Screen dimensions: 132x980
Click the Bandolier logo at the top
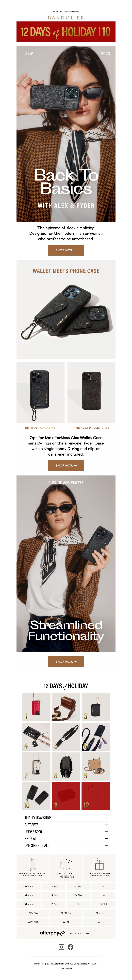point(66,18)
